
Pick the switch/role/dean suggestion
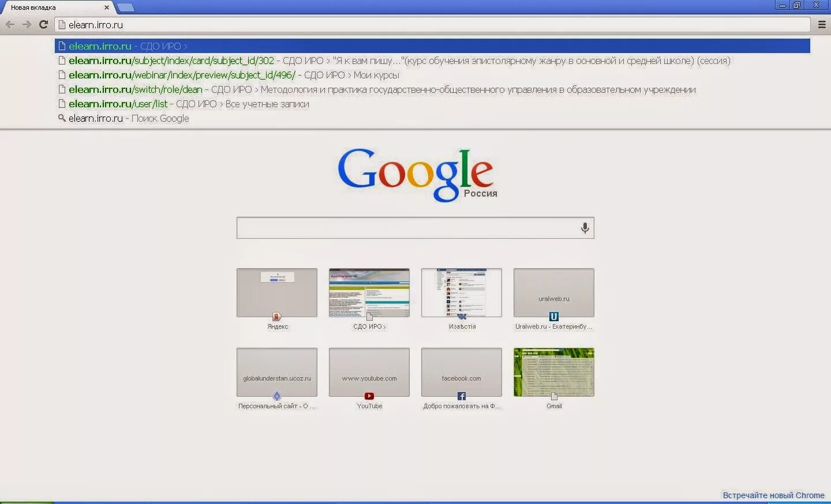click(432, 89)
